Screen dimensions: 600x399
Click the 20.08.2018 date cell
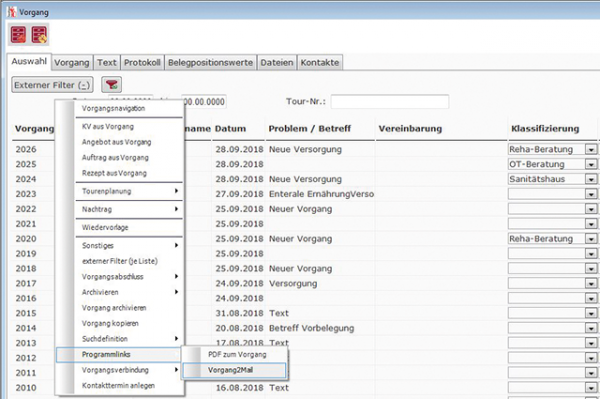(239, 328)
